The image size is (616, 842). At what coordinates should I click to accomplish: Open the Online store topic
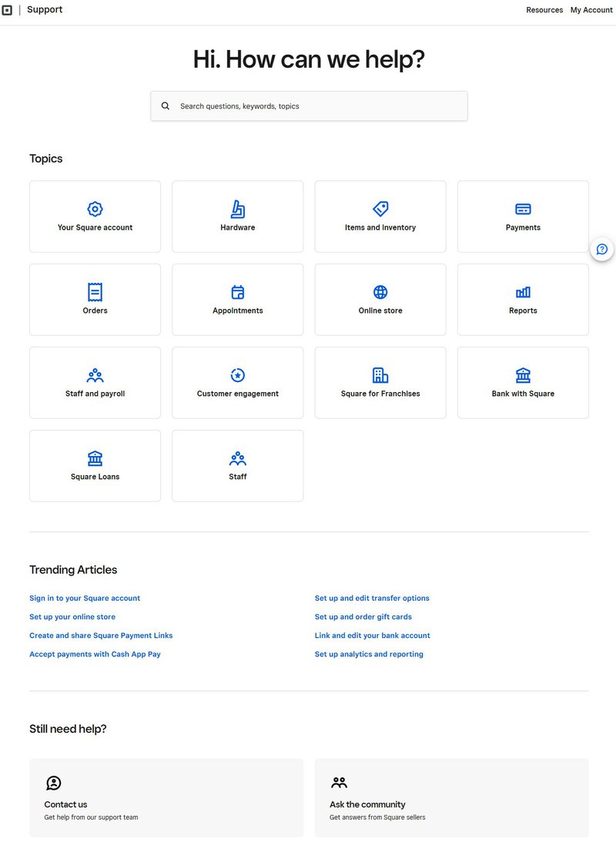tap(380, 299)
